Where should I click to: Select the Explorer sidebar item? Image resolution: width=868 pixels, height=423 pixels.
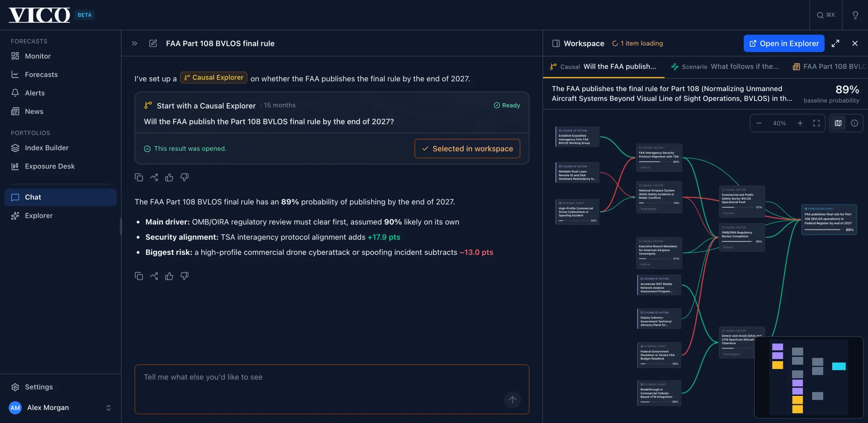(x=60, y=215)
